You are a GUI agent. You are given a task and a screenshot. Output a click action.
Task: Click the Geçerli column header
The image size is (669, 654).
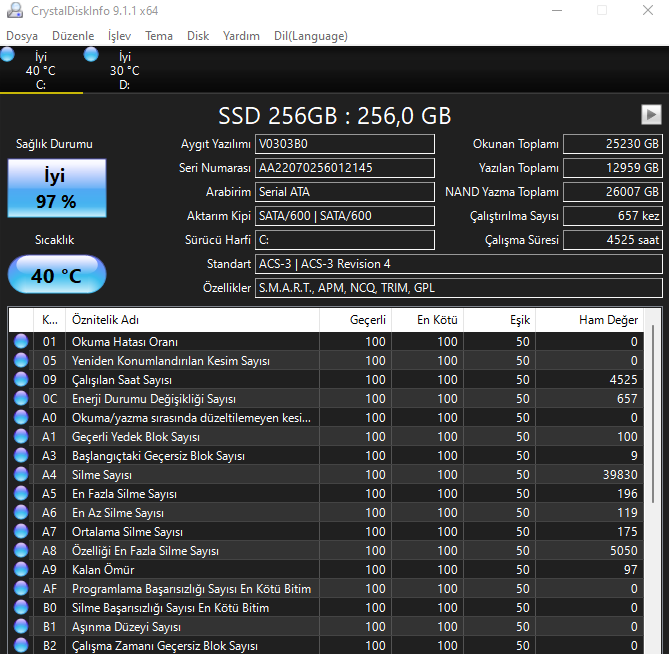[355, 320]
